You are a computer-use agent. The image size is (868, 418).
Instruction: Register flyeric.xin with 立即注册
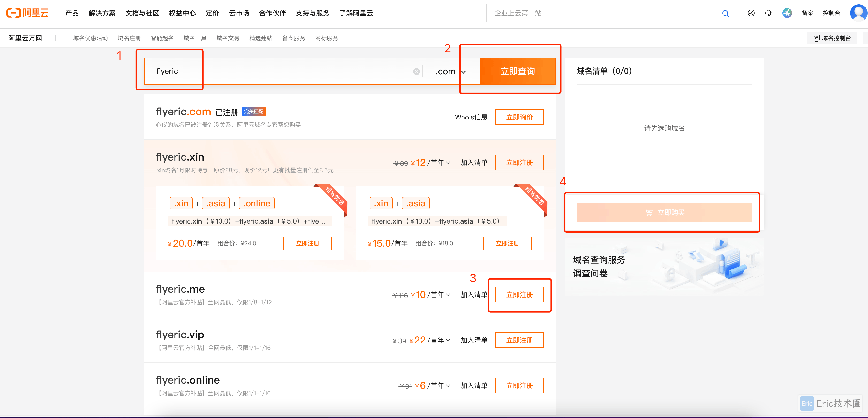click(519, 163)
